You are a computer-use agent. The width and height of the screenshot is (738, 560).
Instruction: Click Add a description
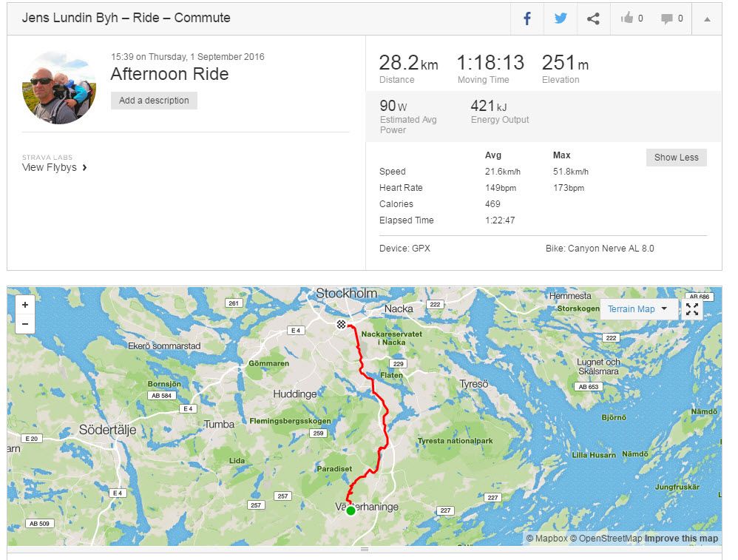click(x=154, y=100)
